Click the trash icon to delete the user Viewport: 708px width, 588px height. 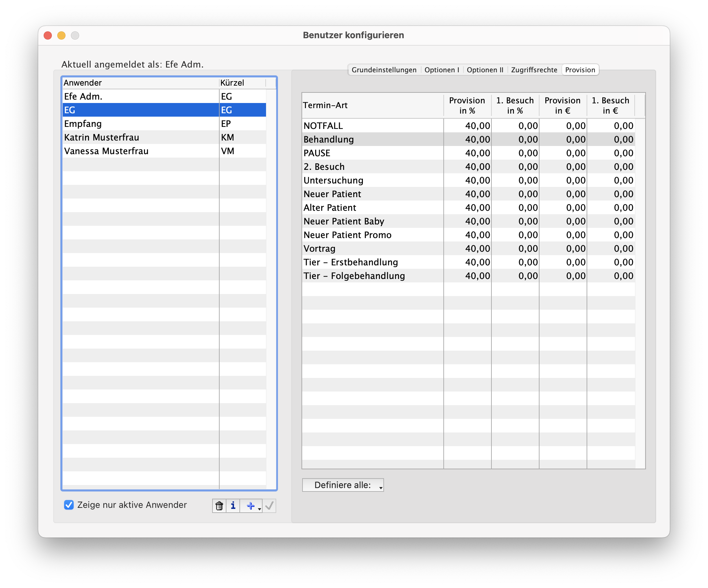(219, 505)
